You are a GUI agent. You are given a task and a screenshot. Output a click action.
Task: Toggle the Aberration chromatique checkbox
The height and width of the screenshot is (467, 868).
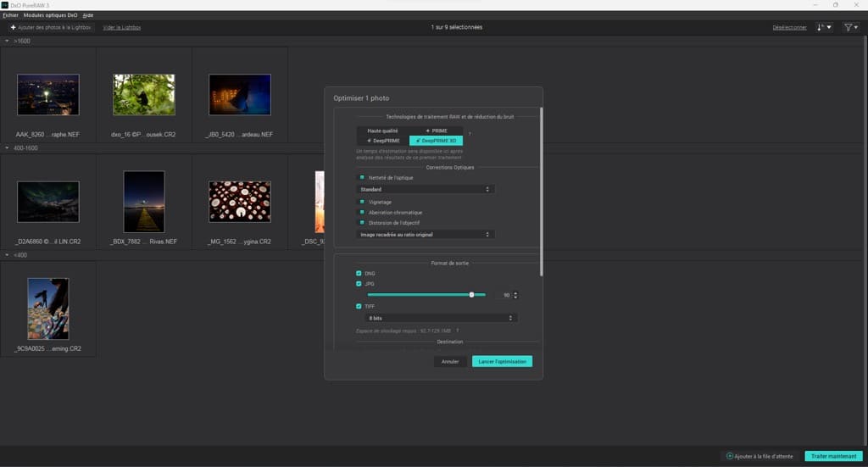tap(363, 213)
